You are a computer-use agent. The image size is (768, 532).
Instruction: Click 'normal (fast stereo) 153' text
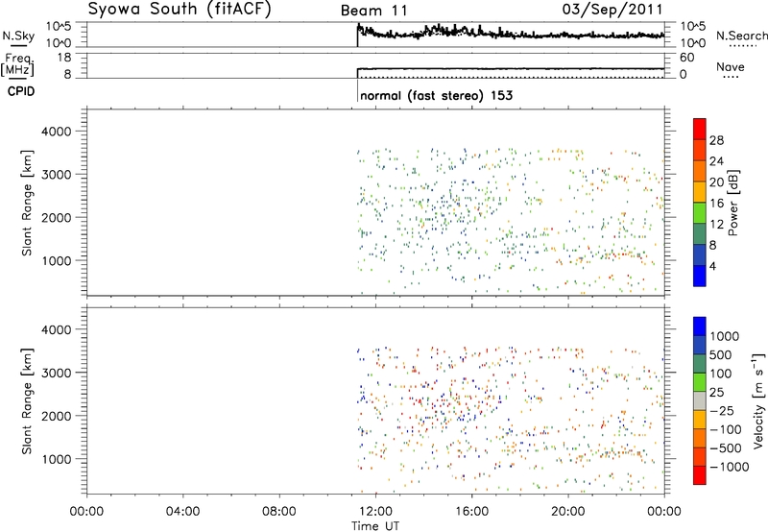click(x=436, y=95)
